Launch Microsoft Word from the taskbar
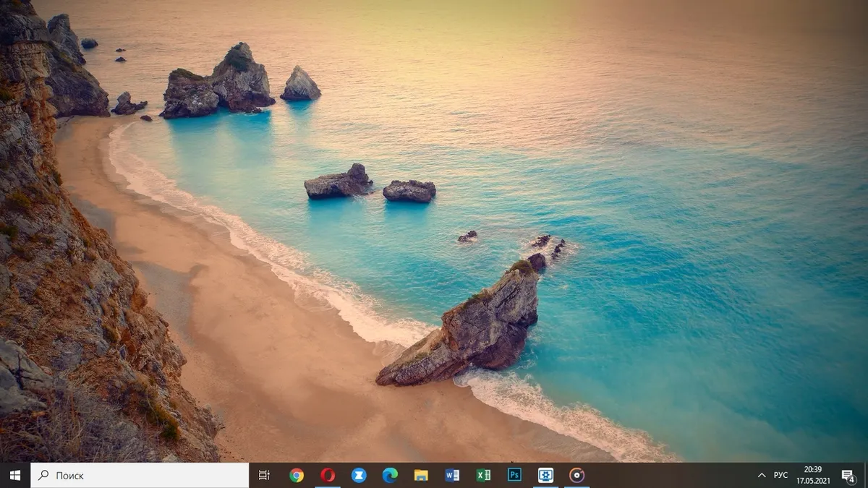This screenshot has width=868, height=488. 452,475
